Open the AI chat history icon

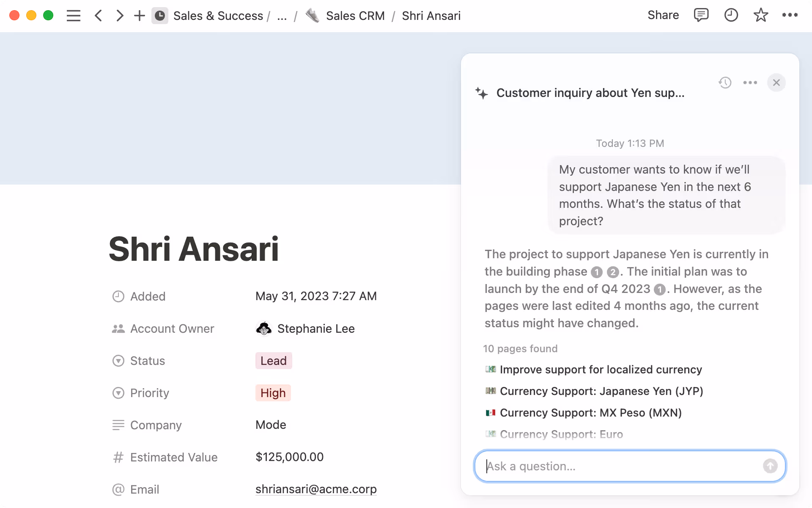click(x=725, y=83)
